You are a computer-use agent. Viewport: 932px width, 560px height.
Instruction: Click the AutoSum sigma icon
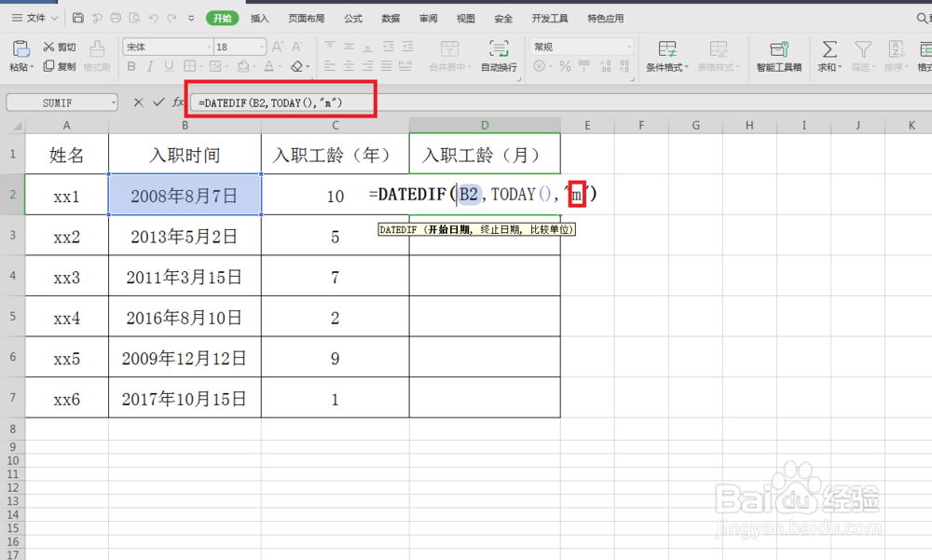[x=829, y=48]
